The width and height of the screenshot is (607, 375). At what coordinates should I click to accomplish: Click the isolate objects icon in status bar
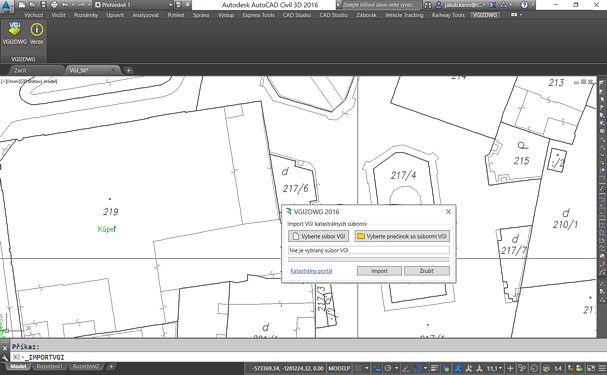tap(546, 368)
